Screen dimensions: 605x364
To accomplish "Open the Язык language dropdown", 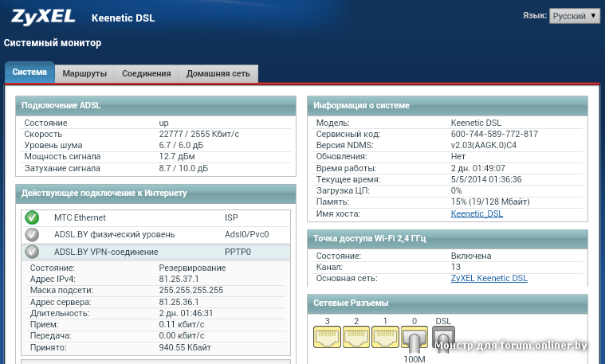I will tap(575, 16).
